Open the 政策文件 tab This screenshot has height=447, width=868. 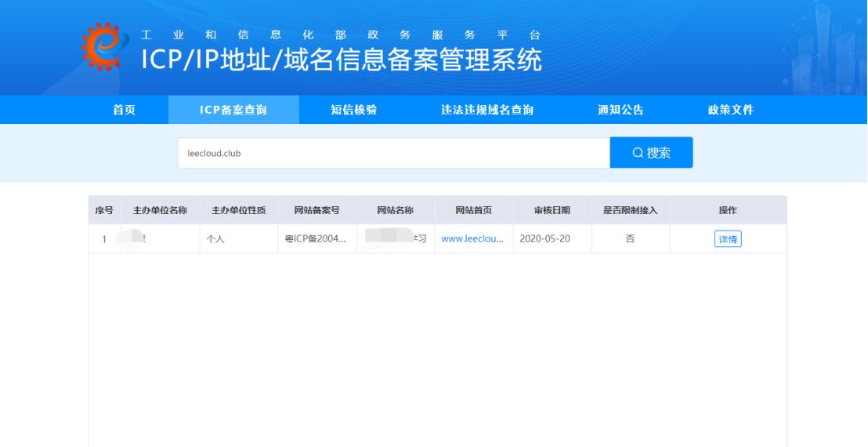pos(731,110)
